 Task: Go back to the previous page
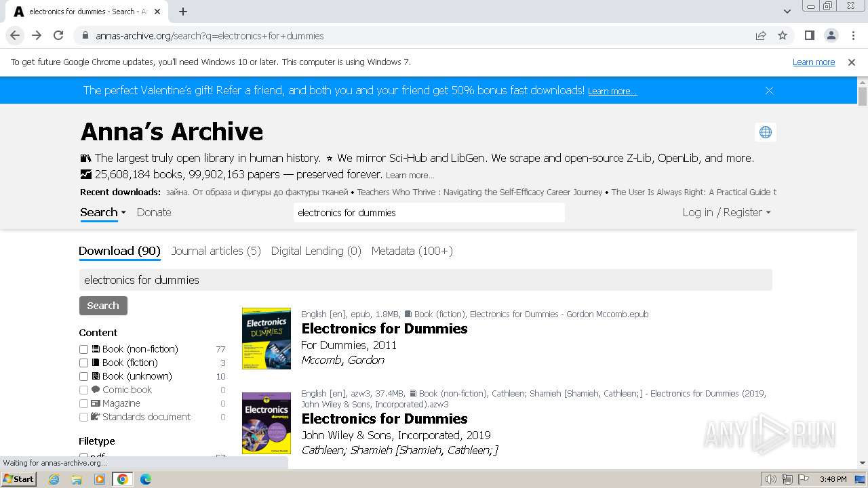[15, 35]
